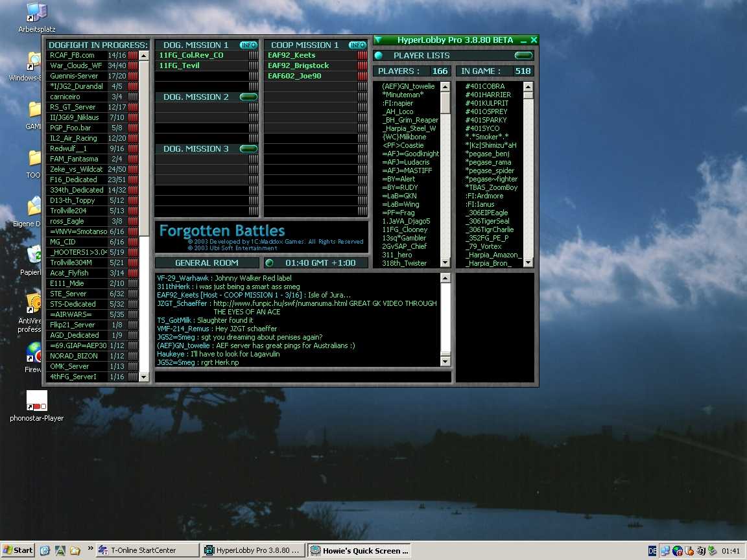Expand the quick launch overflow chevron

pyautogui.click(x=90, y=549)
